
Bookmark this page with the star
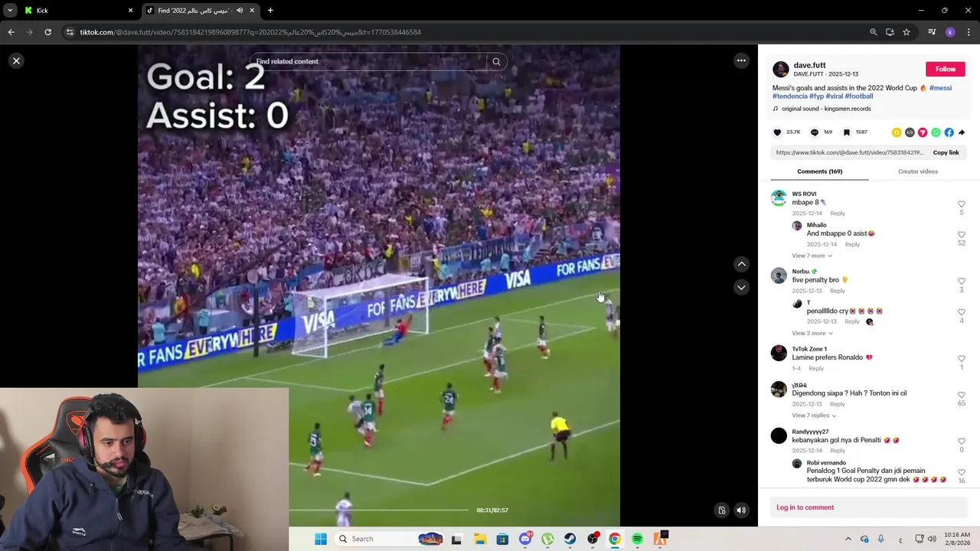[906, 32]
